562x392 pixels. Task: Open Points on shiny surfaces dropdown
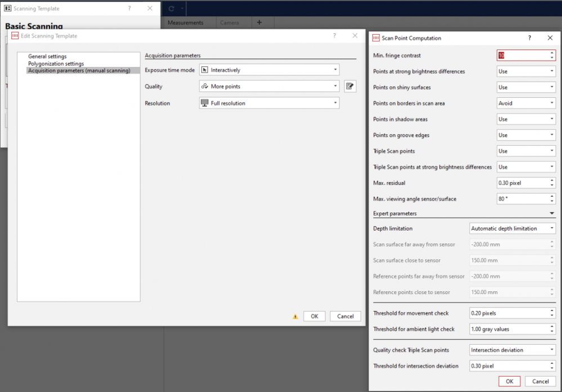pos(526,87)
